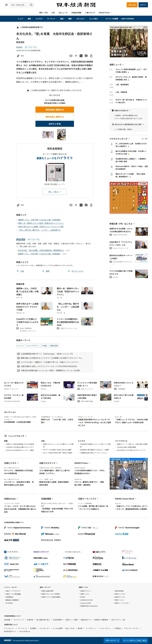Open related link 世界で売れるゲーム発掘 AGMのイバイ・アズストイ代表
This screenshot has height=644, width=152.
(41, 227)
